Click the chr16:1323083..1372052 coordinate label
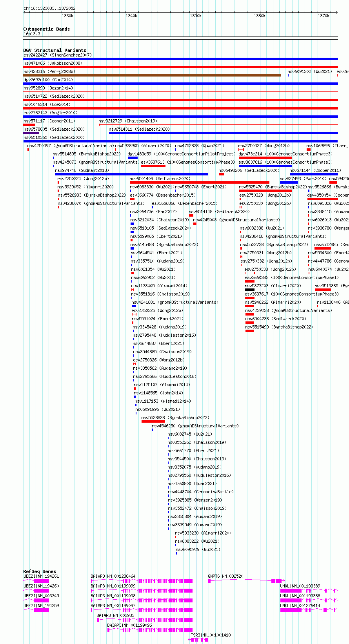349x644 pixels. (49, 8)
